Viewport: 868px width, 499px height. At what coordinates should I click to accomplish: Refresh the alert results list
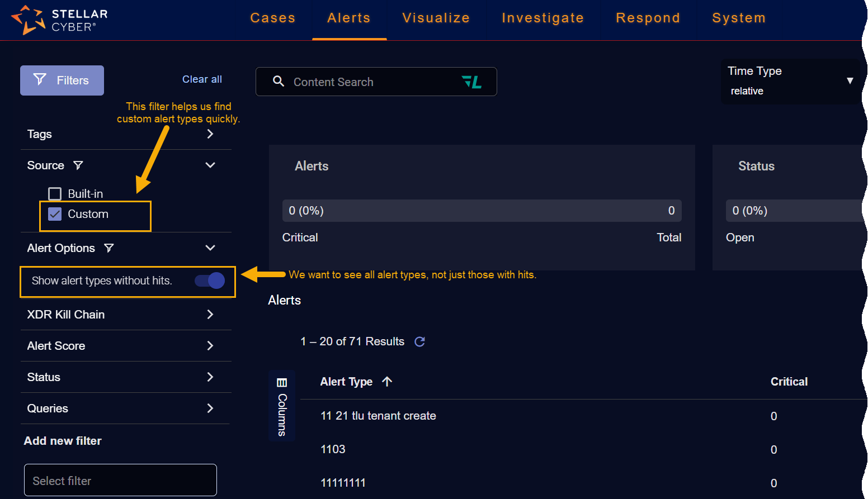point(419,341)
